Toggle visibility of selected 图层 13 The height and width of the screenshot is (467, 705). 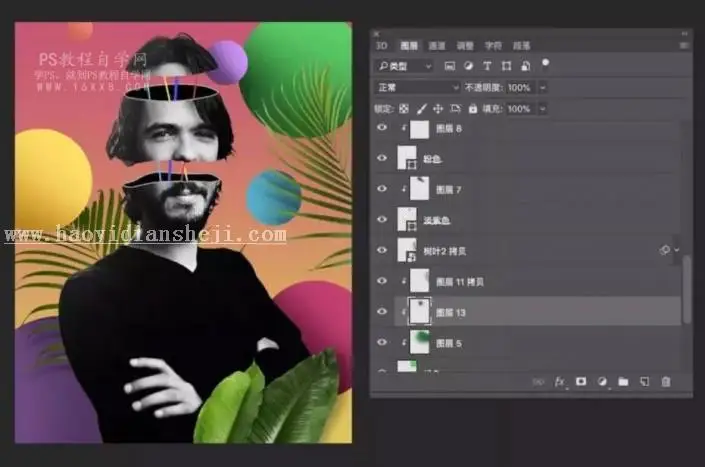click(382, 311)
